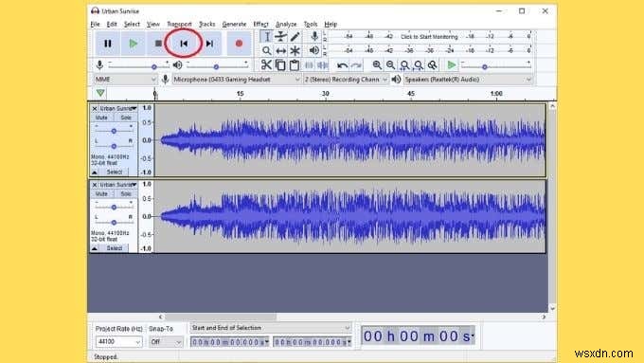Click the Redo arrow icon
The width and height of the screenshot is (644, 363).
pos(356,65)
